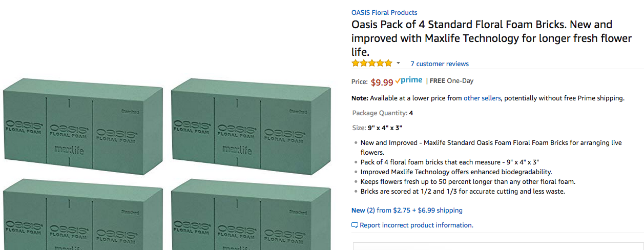Viewport: 644px width, 250px height.
Task: Click the FREE One-Day shipping text
Action: [x=451, y=81]
